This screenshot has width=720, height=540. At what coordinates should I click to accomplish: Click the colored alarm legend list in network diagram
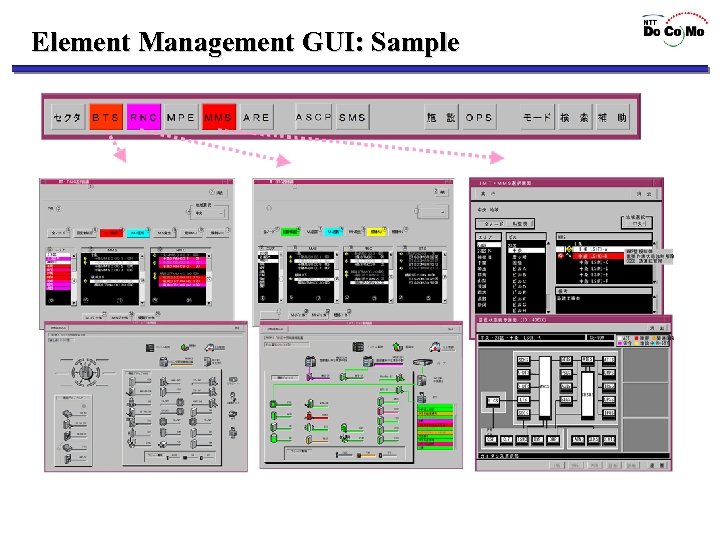tap(435, 427)
